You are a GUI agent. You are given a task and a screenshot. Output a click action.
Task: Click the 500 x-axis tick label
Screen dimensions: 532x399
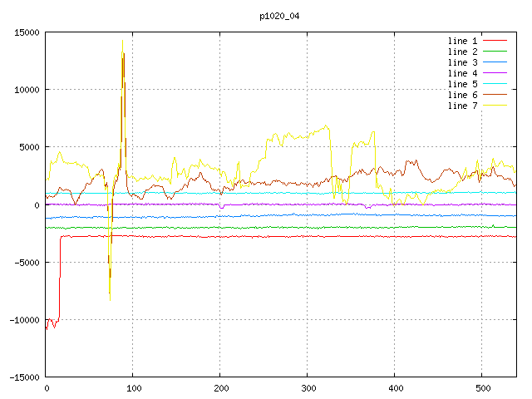coord(481,388)
